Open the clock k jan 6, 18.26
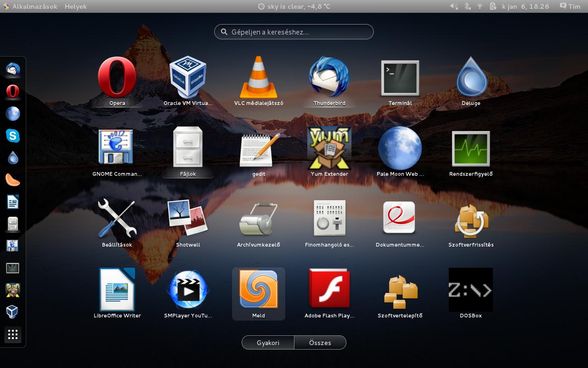This screenshot has width=588, height=368. coord(526,6)
